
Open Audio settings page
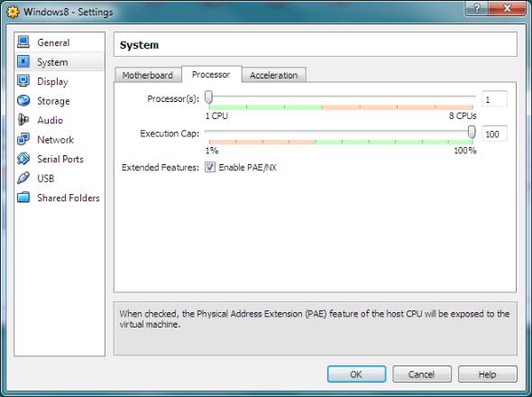tap(50, 120)
